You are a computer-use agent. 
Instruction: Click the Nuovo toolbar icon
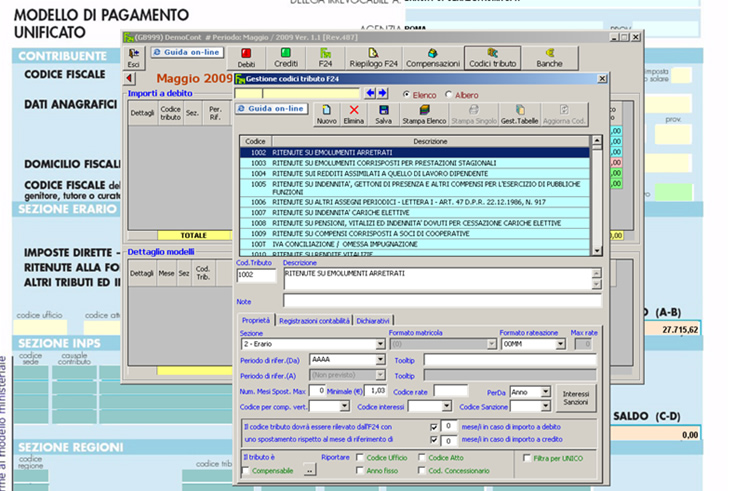(326, 114)
